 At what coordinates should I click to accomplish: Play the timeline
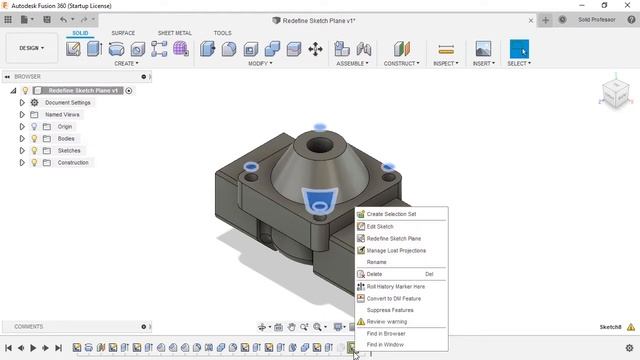[33, 348]
